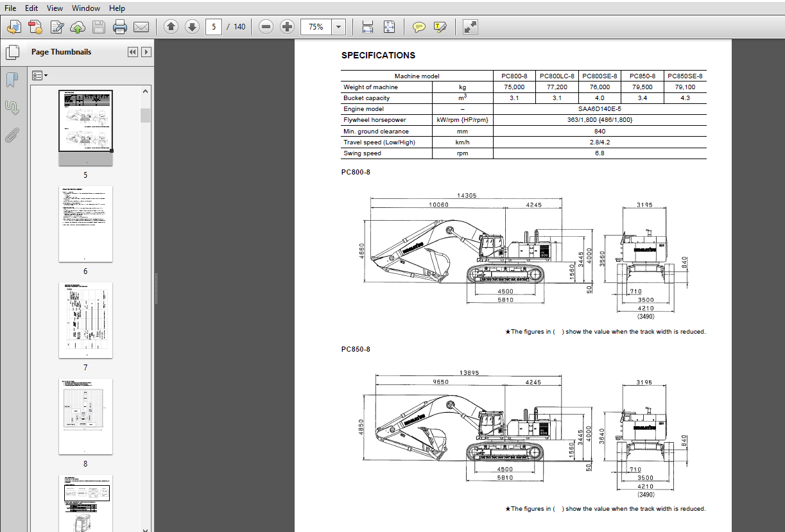Select the page 6 thumbnail
This screenshot has width=785, height=532.
coord(85,224)
